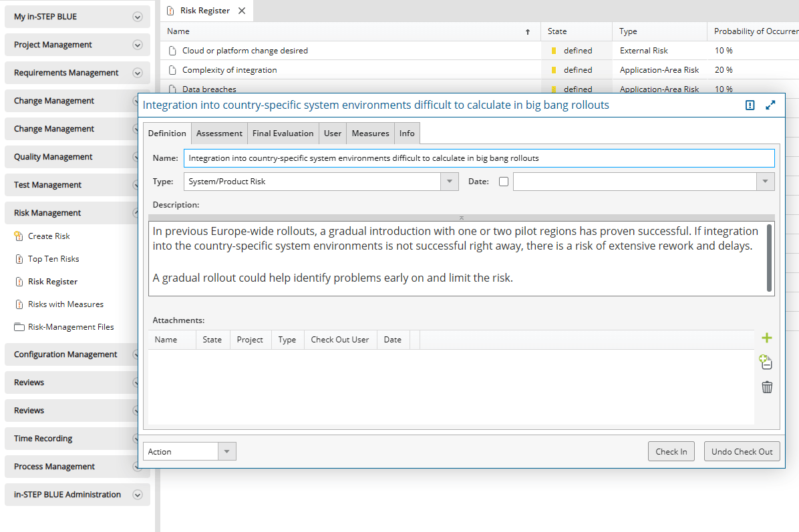Screen dimensions: 799x532
Task: Open Top Ten Risks in sidebar
Action: 53,259
